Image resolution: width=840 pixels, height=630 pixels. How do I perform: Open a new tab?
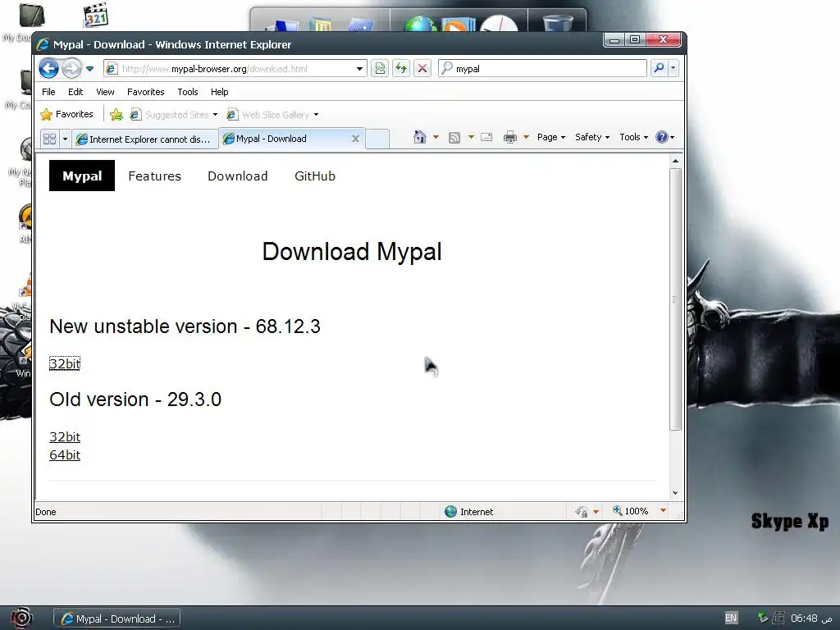(377, 139)
